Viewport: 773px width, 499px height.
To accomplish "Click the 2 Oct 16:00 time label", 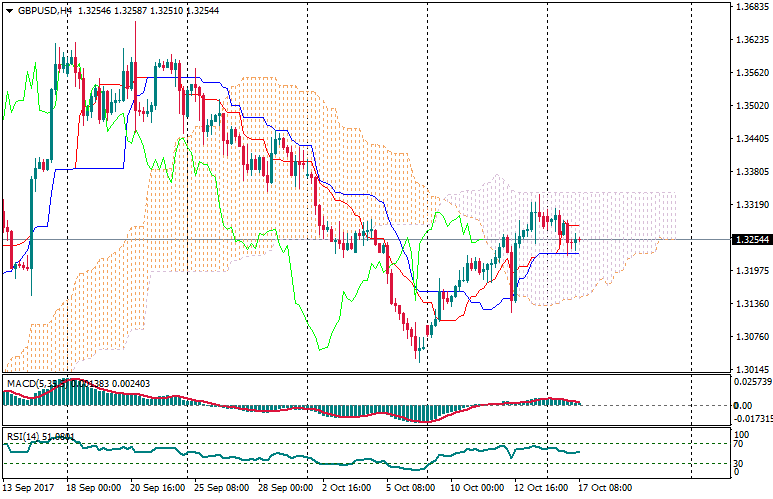I will click(x=346, y=488).
